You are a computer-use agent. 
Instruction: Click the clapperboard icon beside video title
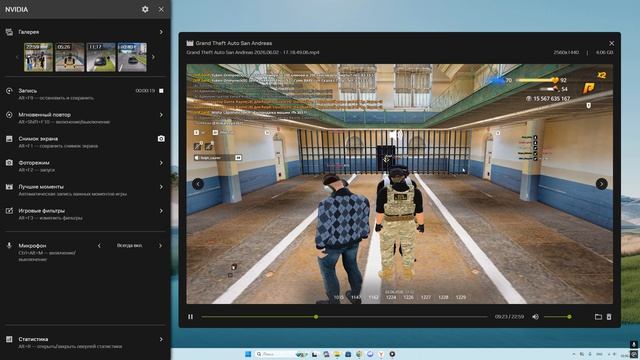click(190, 43)
